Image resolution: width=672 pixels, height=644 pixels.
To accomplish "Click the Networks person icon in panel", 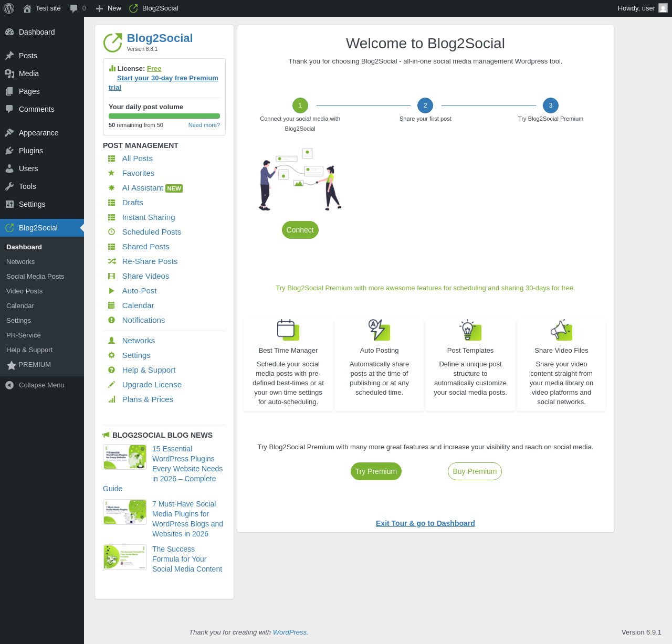I will click(x=111, y=341).
